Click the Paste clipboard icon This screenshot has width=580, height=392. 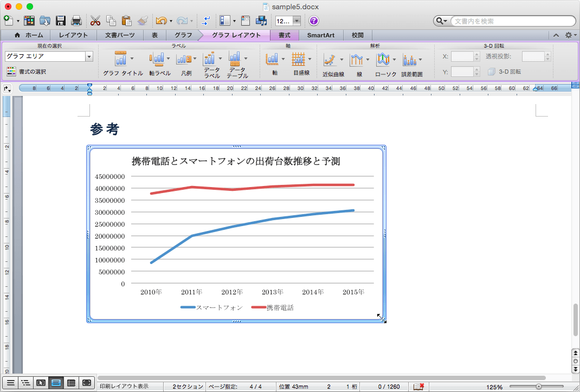pos(127,21)
